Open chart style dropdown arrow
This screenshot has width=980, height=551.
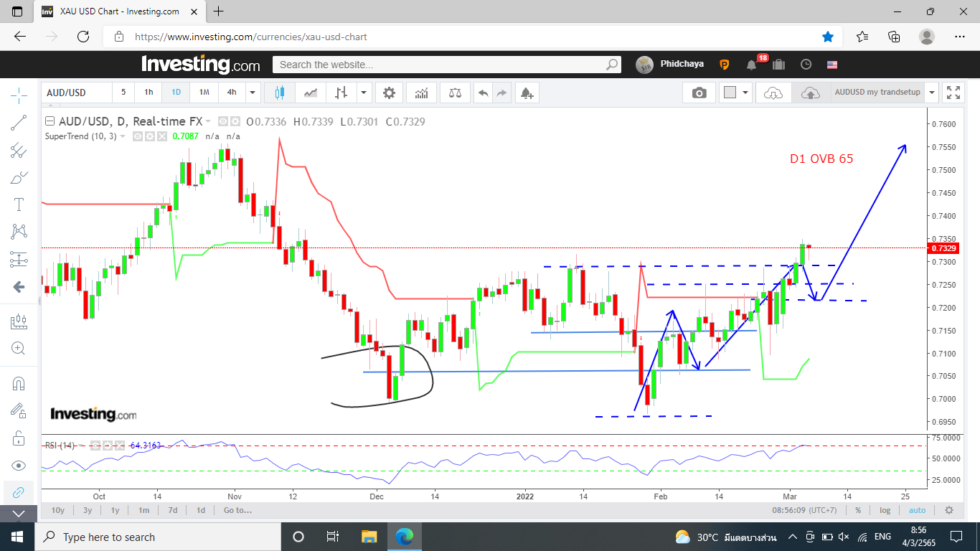pos(364,93)
